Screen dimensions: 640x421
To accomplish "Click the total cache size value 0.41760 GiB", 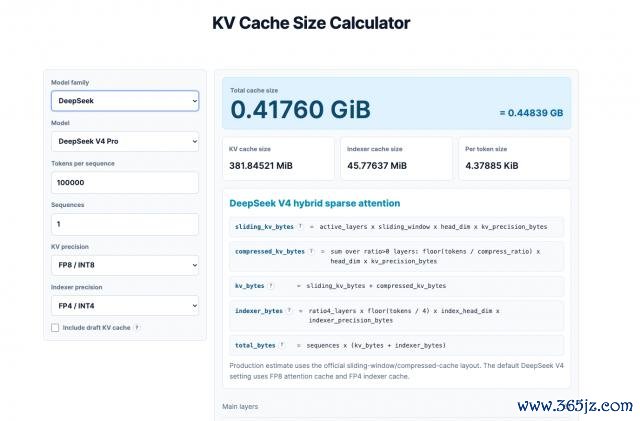I will [300, 109].
